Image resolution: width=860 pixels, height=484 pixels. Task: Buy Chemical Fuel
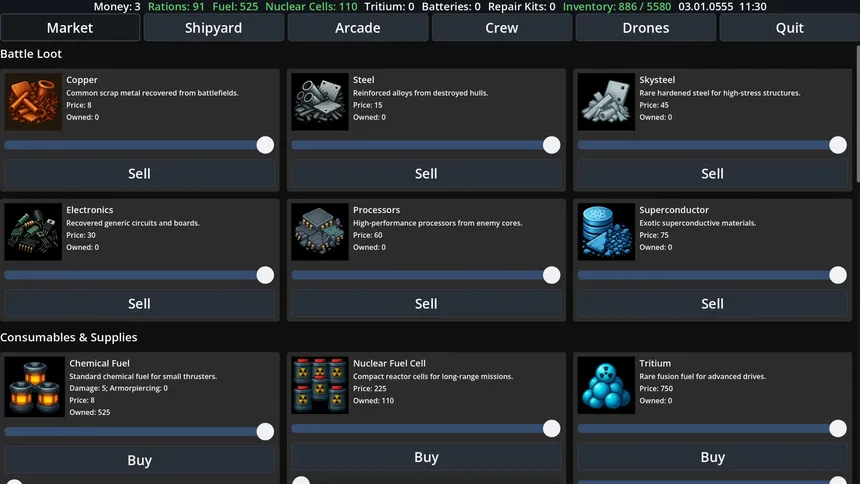pyautogui.click(x=139, y=460)
